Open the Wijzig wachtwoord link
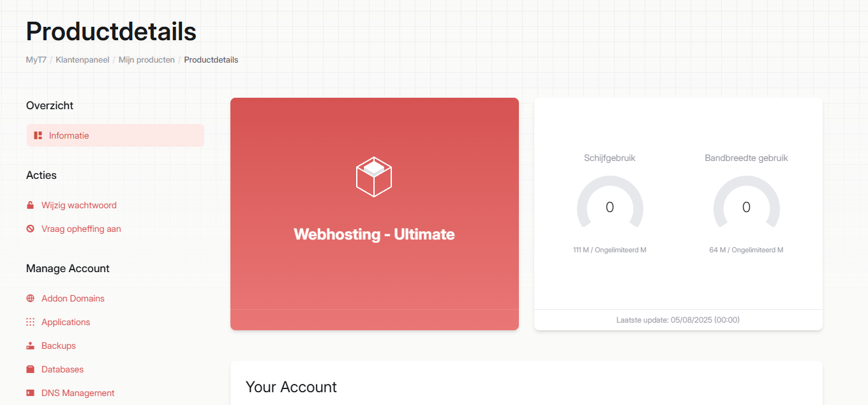This screenshot has width=868, height=405. click(x=79, y=205)
